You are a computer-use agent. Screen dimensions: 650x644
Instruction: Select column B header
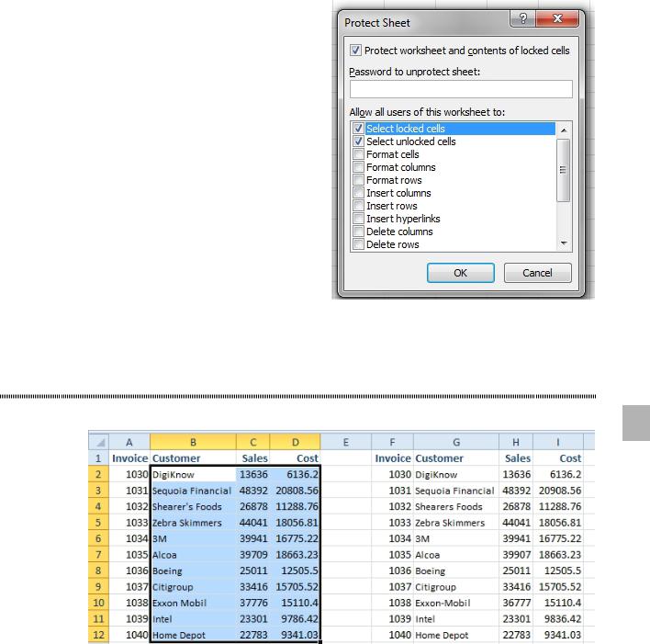tap(193, 442)
